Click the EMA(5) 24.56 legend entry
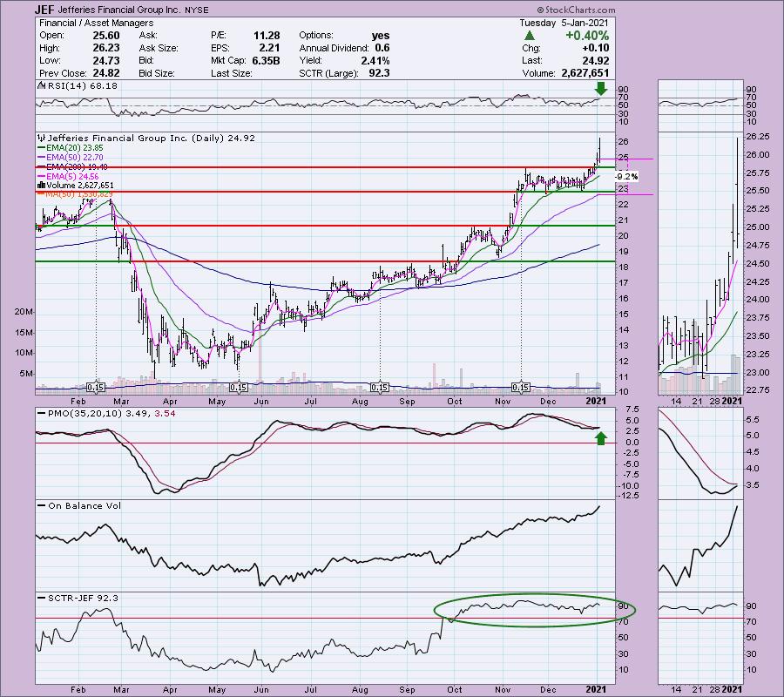 coord(72,177)
